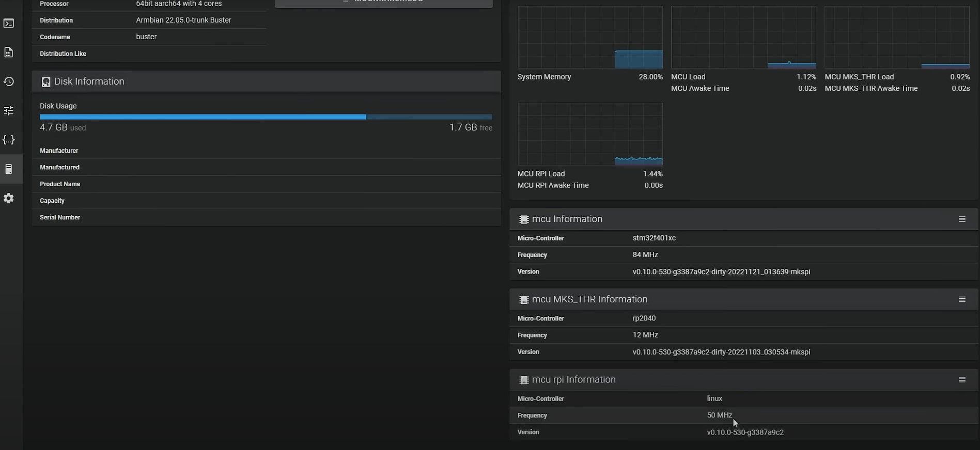Click the Codename row label
This screenshot has width=980, height=450.
55,37
